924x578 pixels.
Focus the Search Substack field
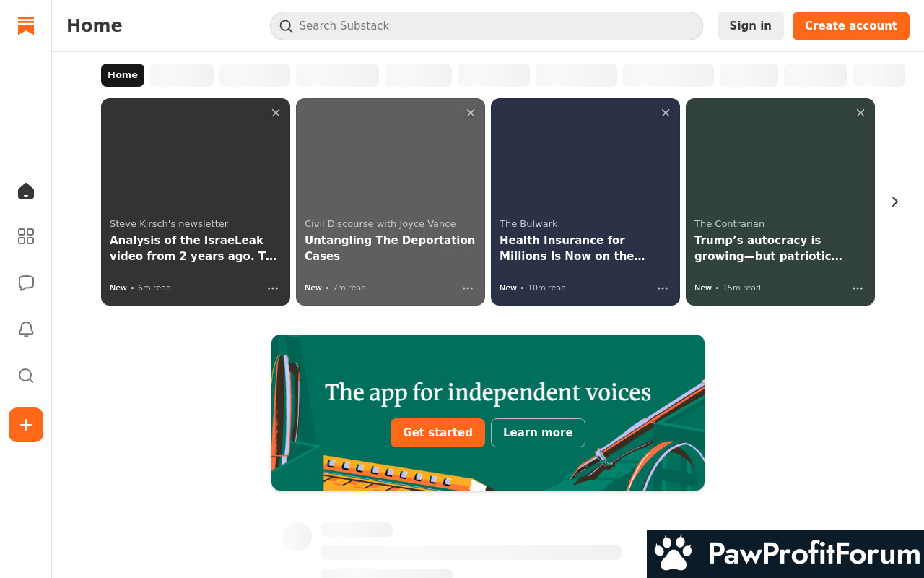point(487,26)
